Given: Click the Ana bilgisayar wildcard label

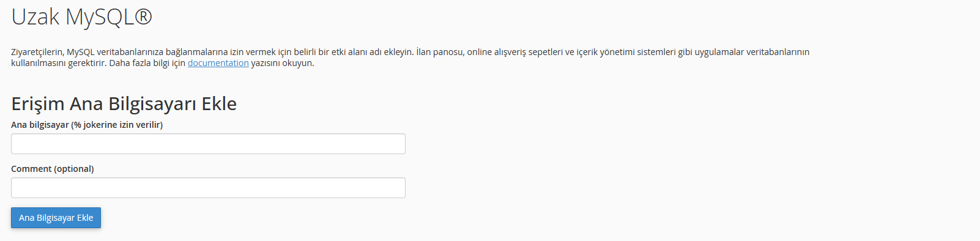Looking at the screenshot, I should pyautogui.click(x=87, y=125).
